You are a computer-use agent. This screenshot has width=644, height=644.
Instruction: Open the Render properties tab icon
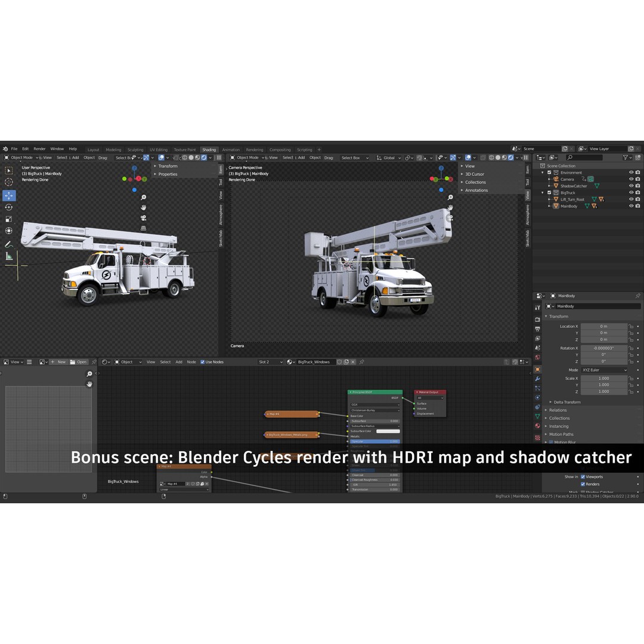pyautogui.click(x=538, y=320)
